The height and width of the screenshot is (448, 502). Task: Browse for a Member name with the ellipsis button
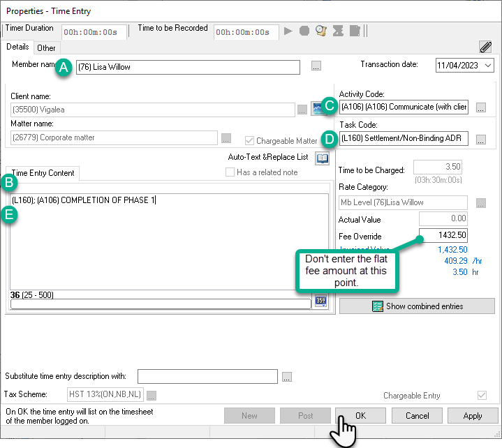point(316,66)
